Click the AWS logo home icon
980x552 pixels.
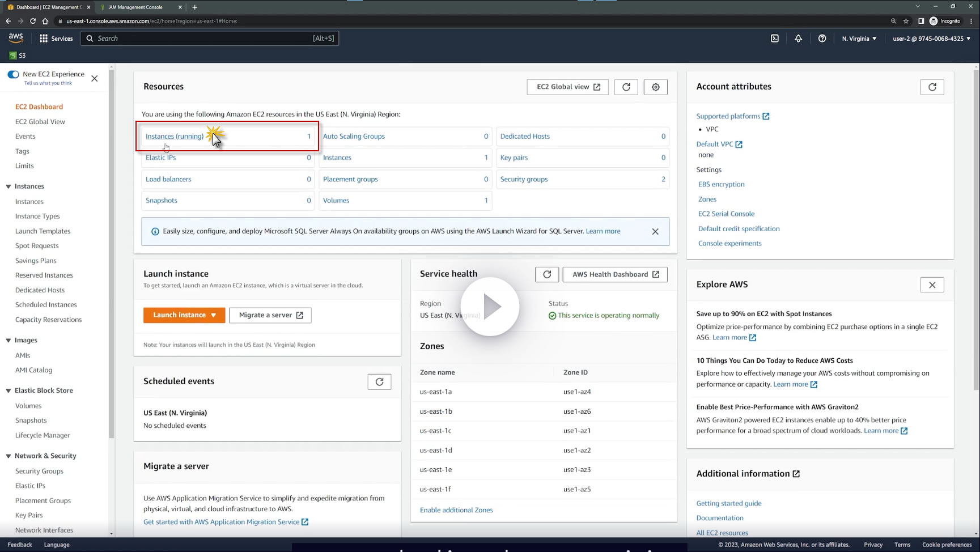(x=16, y=38)
